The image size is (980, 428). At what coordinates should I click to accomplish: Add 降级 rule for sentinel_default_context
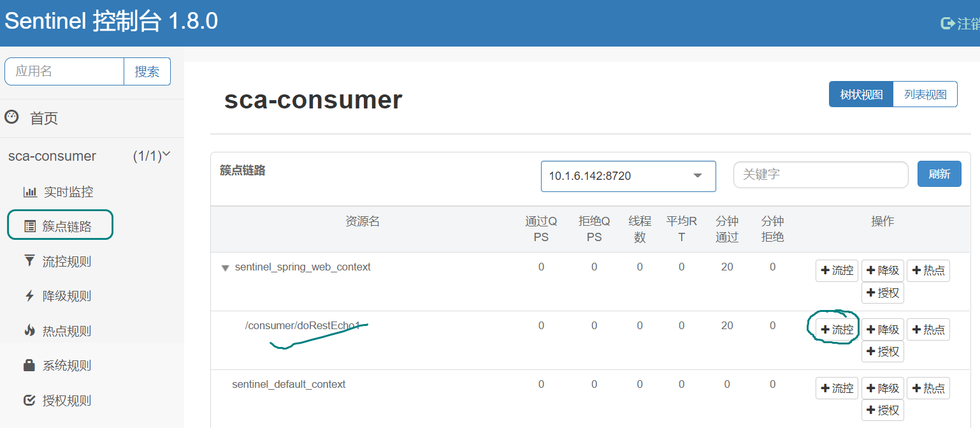[883, 388]
